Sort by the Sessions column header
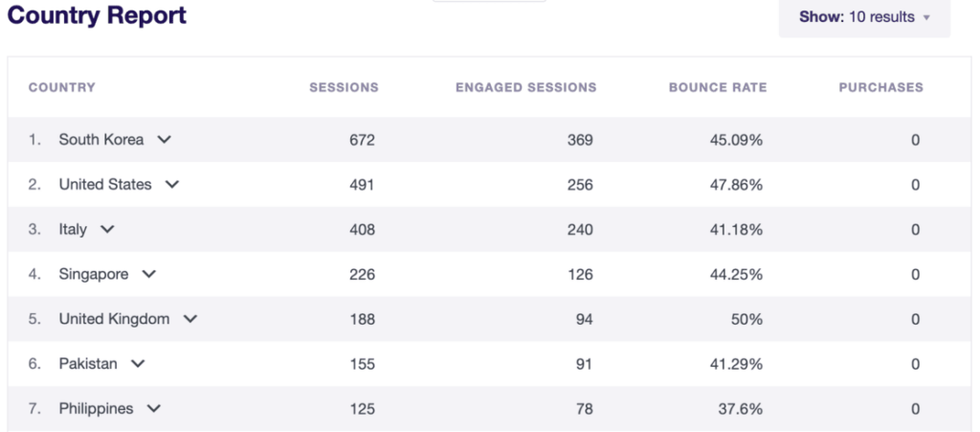 click(x=344, y=87)
